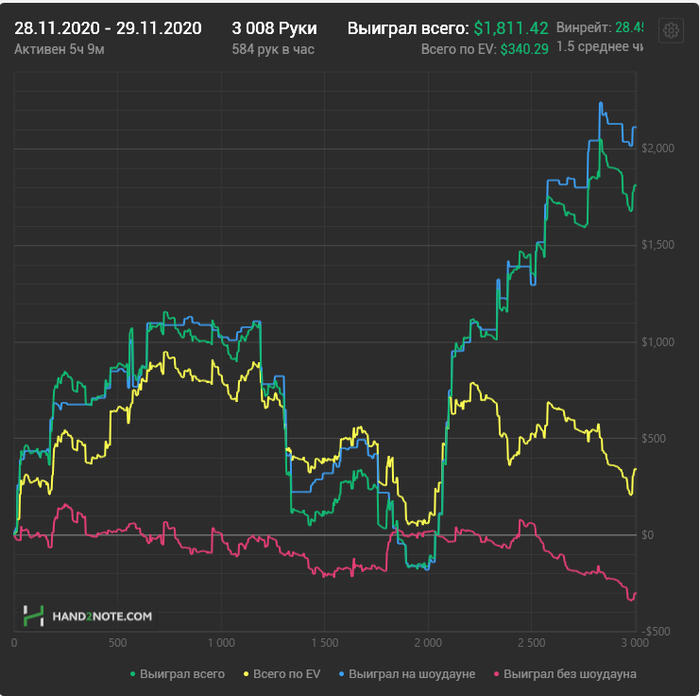Open the graph settings gear
700x696 pixels.
coord(670,31)
